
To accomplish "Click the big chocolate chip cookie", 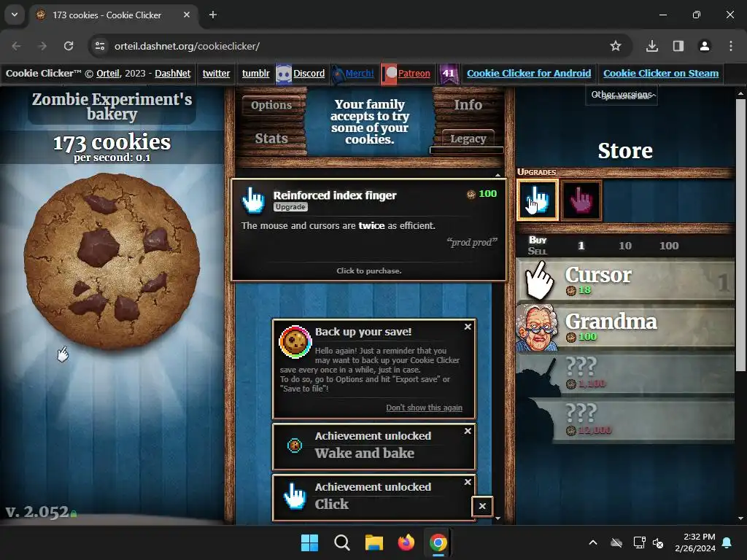I will (x=112, y=261).
